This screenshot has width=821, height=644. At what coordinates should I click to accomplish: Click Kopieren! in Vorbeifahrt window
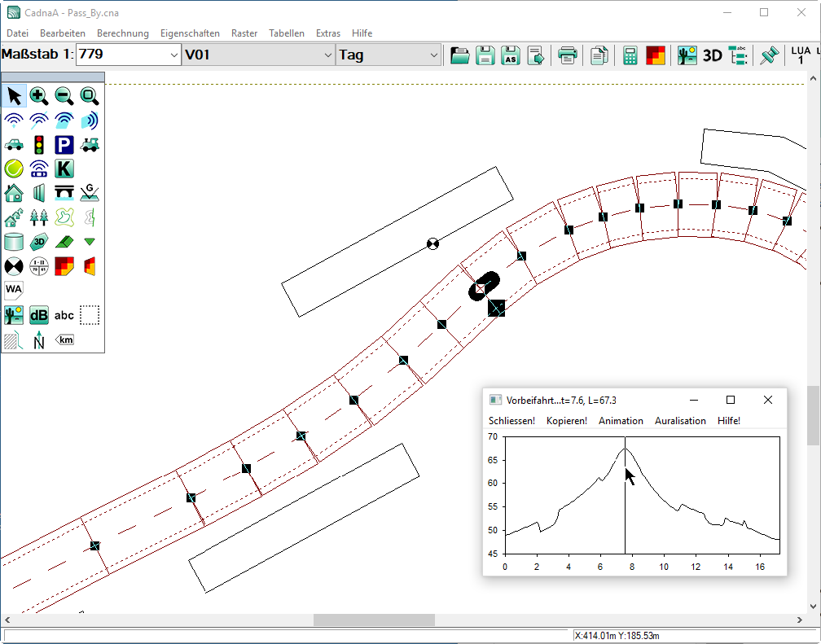coord(567,421)
